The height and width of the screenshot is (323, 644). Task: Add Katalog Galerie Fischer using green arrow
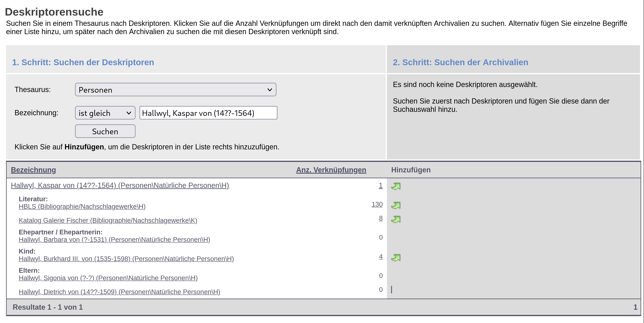coord(396,220)
